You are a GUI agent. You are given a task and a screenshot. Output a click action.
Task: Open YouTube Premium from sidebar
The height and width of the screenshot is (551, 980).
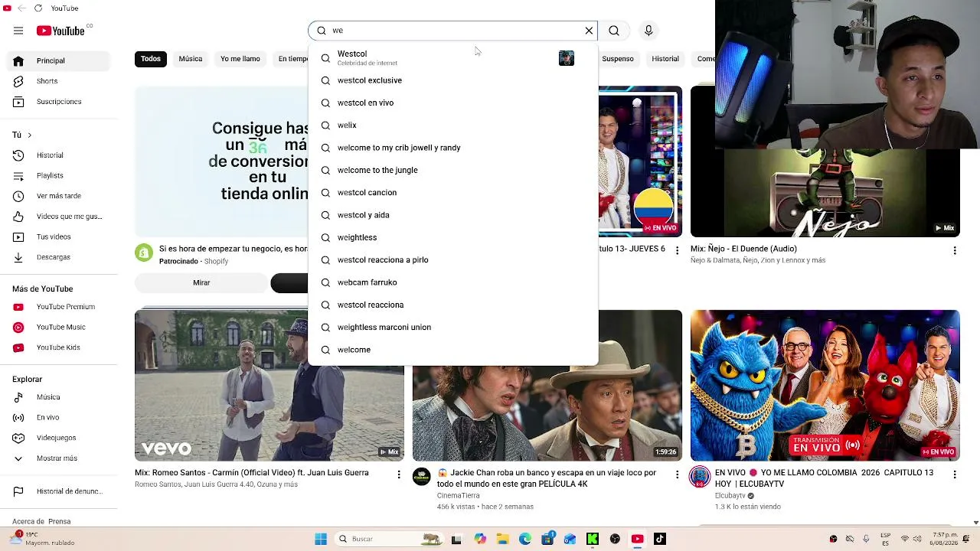[x=59, y=307]
